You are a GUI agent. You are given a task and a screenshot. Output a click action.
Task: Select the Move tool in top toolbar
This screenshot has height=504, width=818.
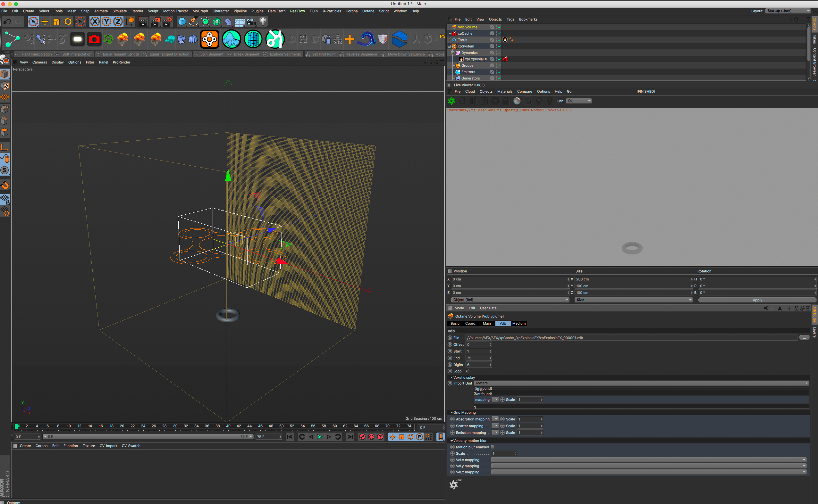point(45,22)
